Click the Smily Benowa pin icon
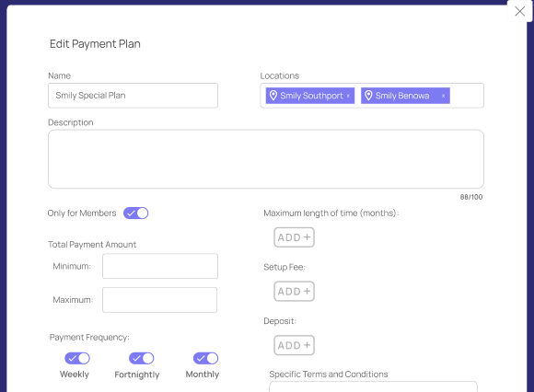534x392 pixels. tap(368, 96)
